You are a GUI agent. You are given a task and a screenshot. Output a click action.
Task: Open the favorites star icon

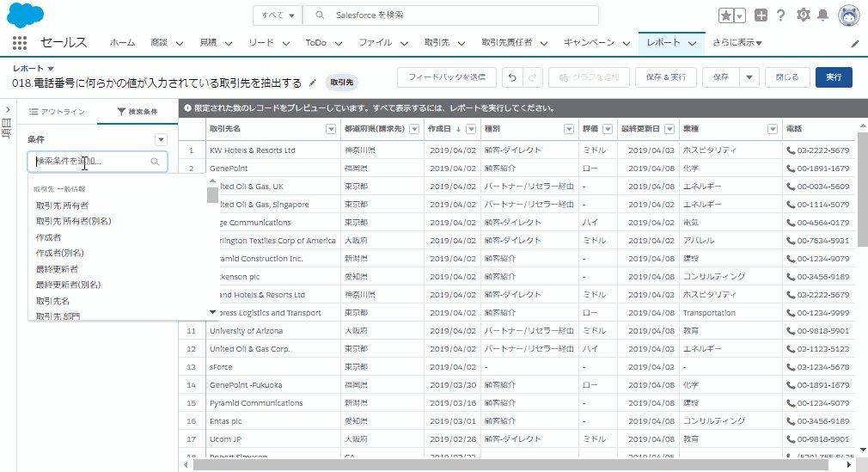coord(725,15)
